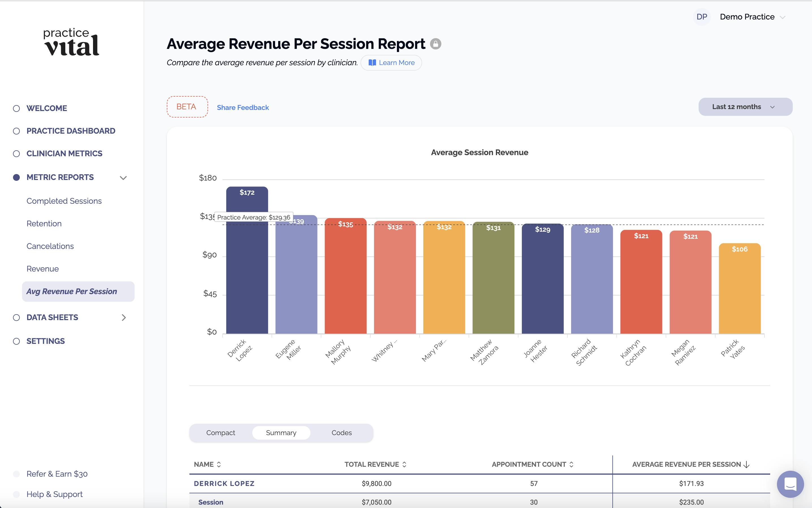
Task: Open the Last 12 months date range dropdown
Action: 745,107
